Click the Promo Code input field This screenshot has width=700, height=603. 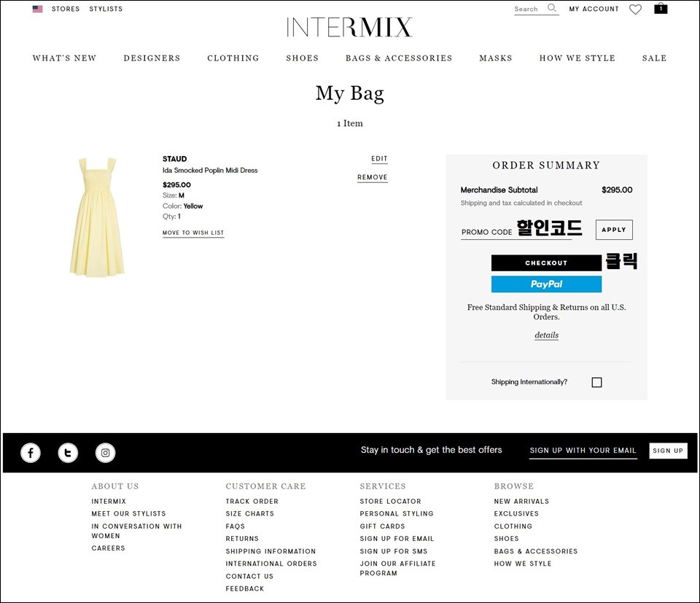516,232
